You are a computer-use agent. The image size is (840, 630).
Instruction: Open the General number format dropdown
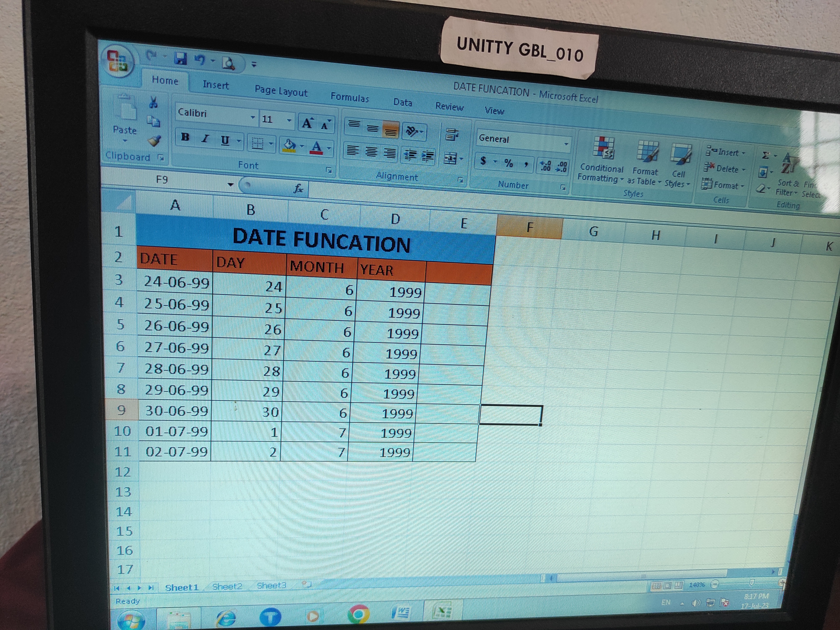pyautogui.click(x=566, y=144)
